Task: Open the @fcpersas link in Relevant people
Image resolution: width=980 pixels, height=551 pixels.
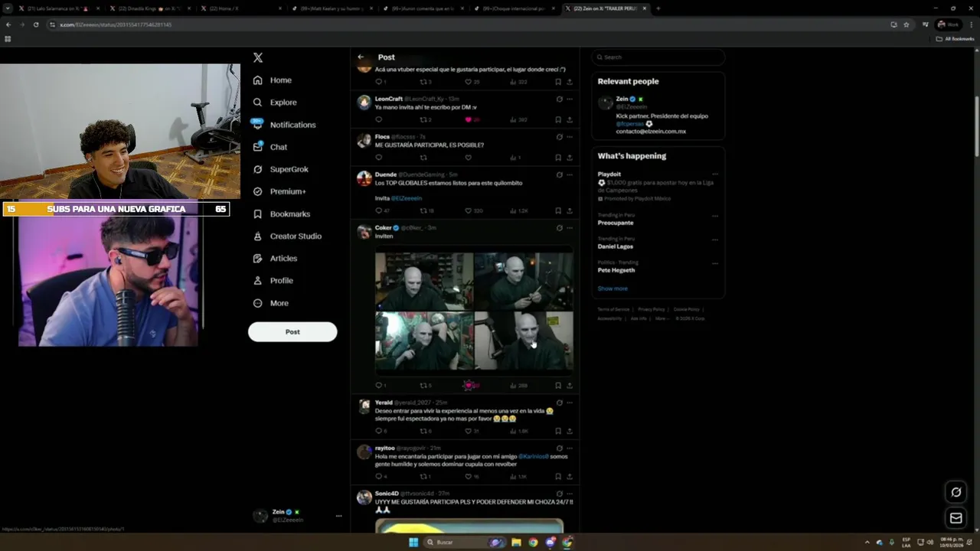Action: tap(630, 124)
